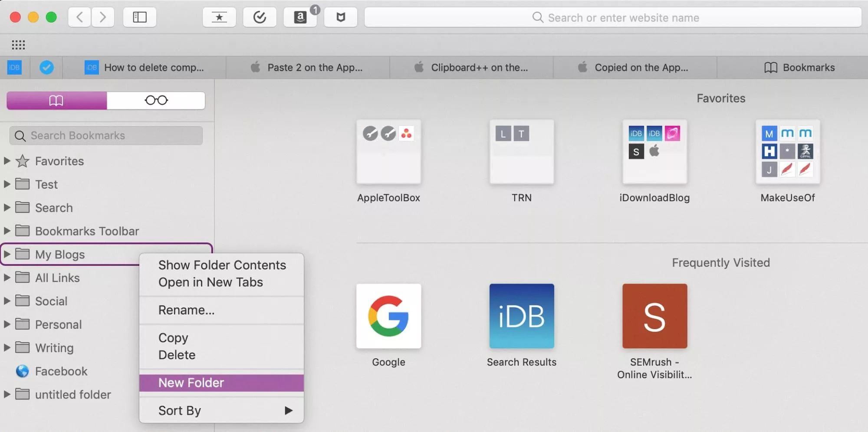868x432 pixels.
Task: Switch to the Reading List glasses view
Action: 156,100
